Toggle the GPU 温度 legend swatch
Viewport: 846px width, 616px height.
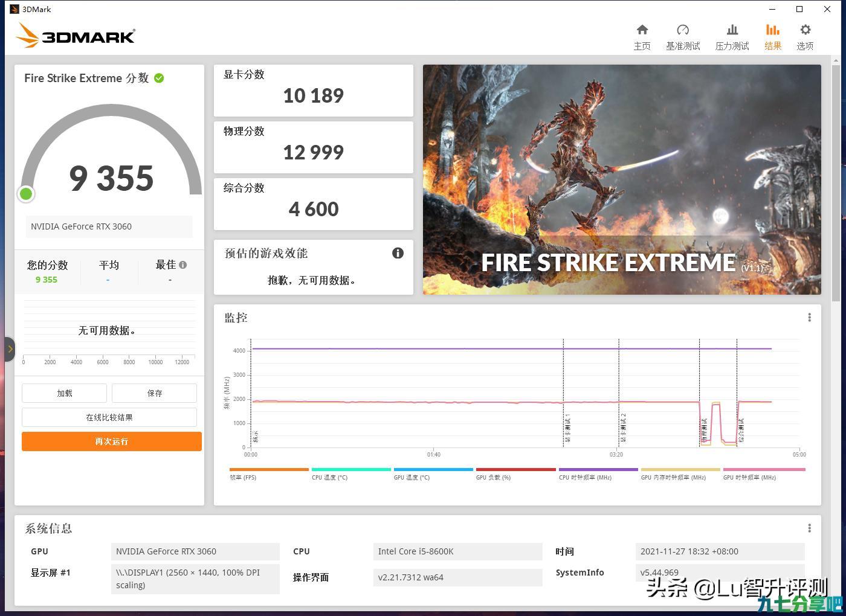tap(433, 469)
